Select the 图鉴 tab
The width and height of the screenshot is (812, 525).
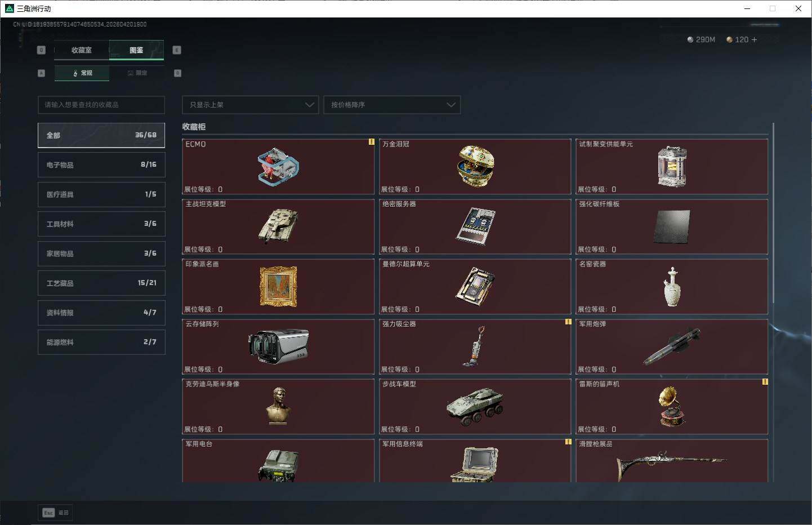[x=136, y=50]
